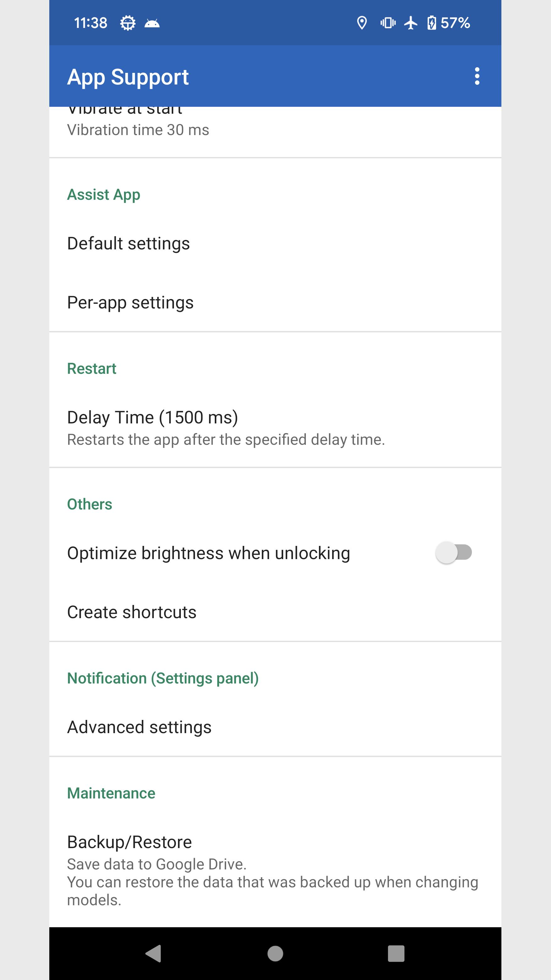Tap the gear-shaped notification icon in the status bar
The height and width of the screenshot is (980, 551).
128,23
